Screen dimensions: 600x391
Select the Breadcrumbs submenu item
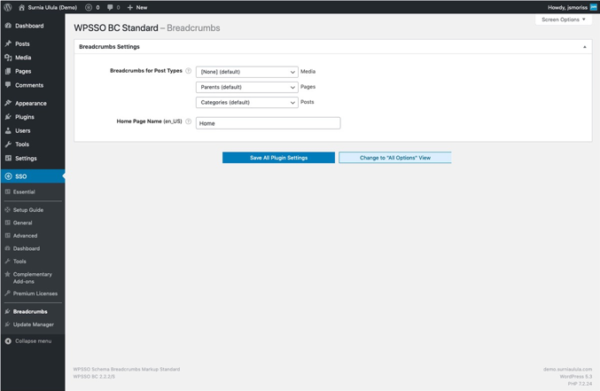pos(30,311)
